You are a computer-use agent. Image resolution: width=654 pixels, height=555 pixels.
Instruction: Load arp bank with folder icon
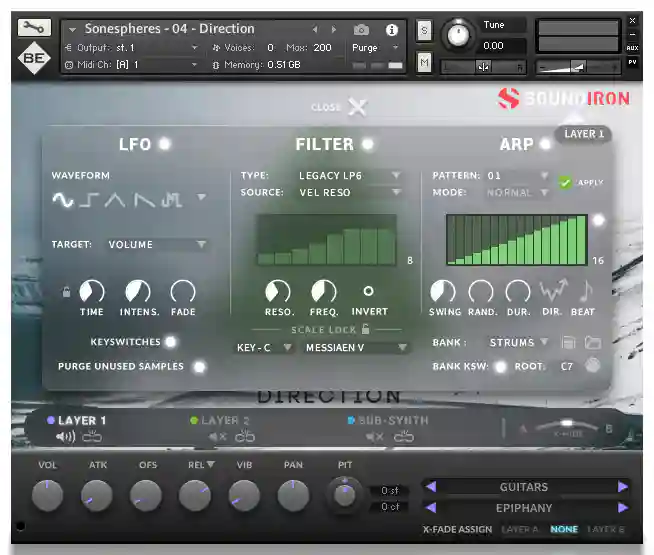point(593,343)
